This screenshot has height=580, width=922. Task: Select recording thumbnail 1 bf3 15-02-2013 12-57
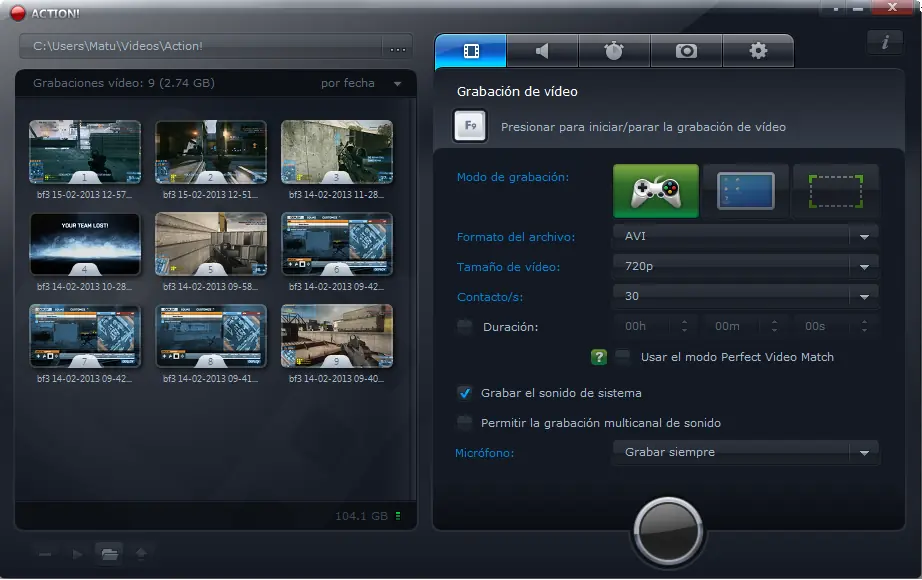pos(85,152)
